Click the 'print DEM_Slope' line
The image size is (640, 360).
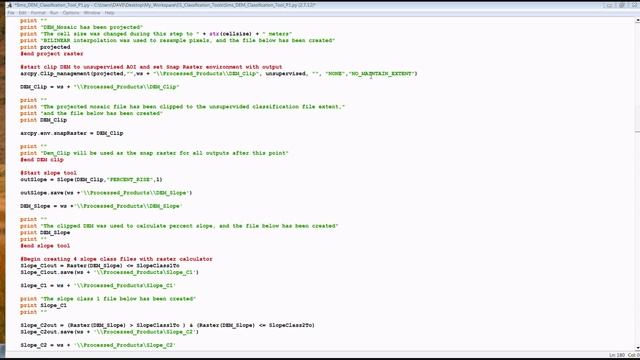coord(45,233)
